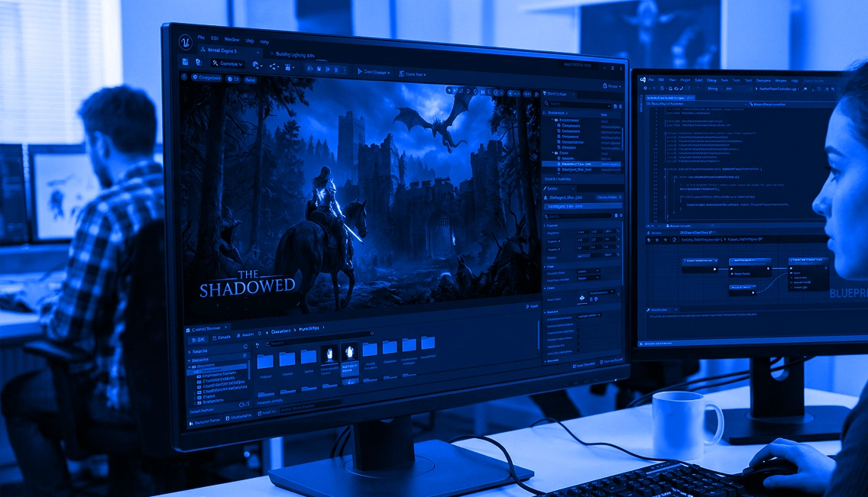Viewport: 868px width, 497px height.
Task: Open the platforms button right of Play
Action: coord(412,74)
